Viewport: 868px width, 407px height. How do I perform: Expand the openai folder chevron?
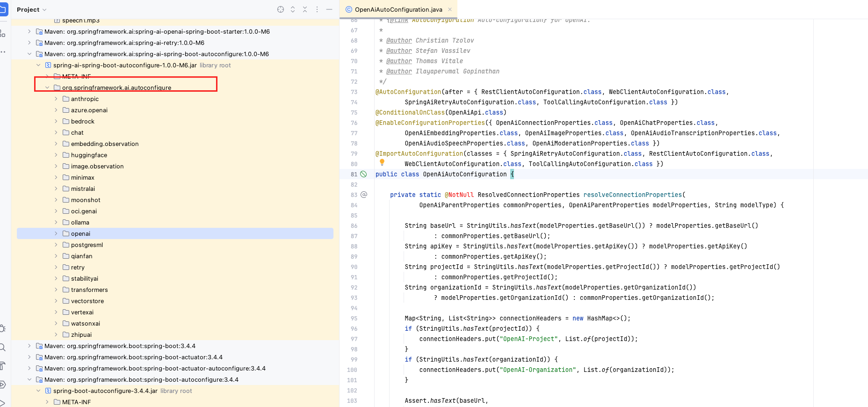(x=56, y=234)
